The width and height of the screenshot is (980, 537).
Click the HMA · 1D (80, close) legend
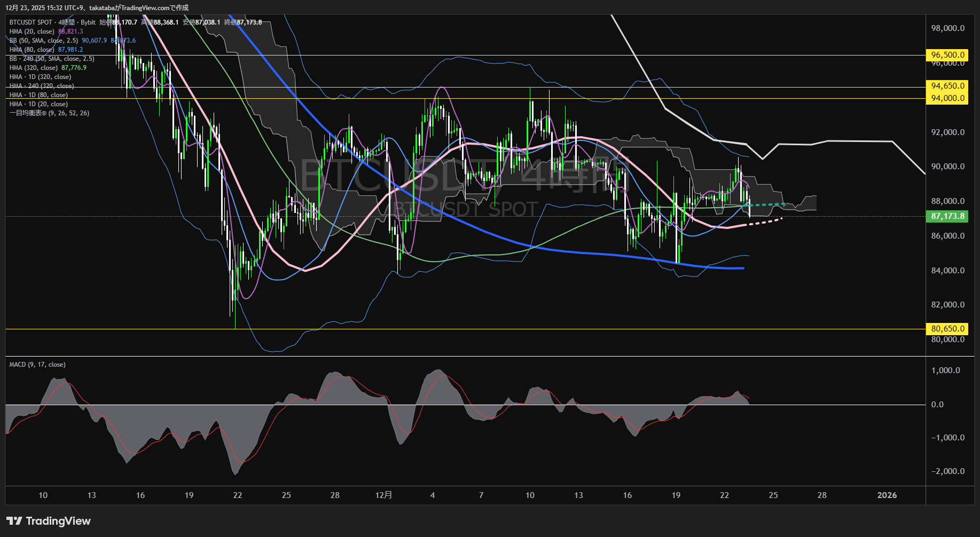click(x=38, y=95)
